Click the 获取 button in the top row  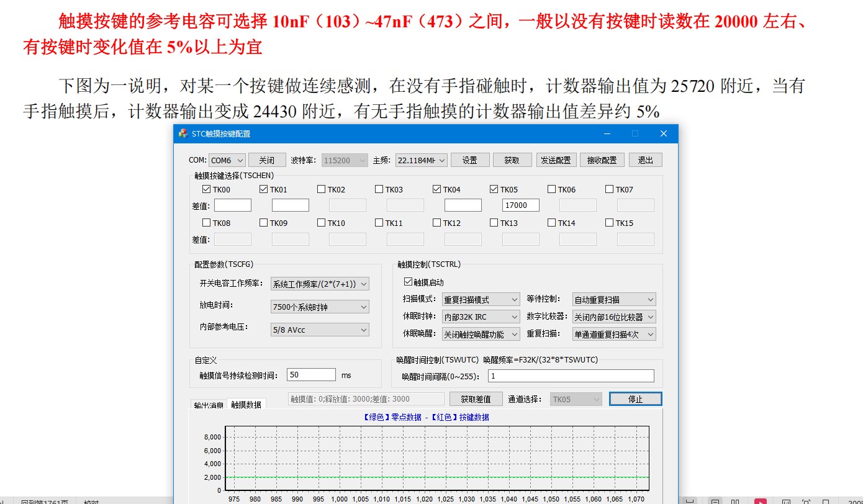pyautogui.click(x=512, y=160)
